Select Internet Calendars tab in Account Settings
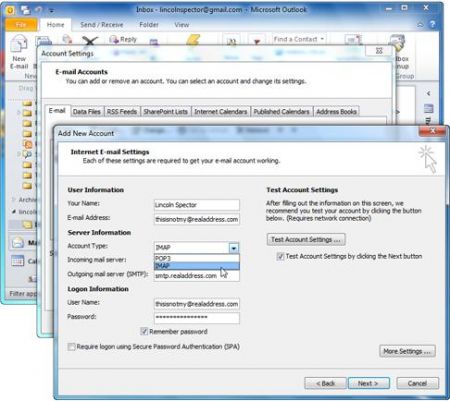The image size is (450, 401). pos(221,112)
